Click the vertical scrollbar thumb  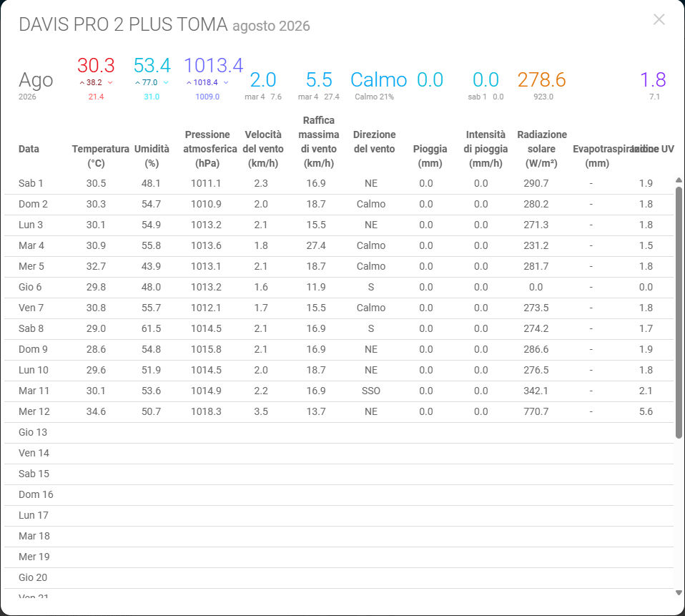click(679, 312)
